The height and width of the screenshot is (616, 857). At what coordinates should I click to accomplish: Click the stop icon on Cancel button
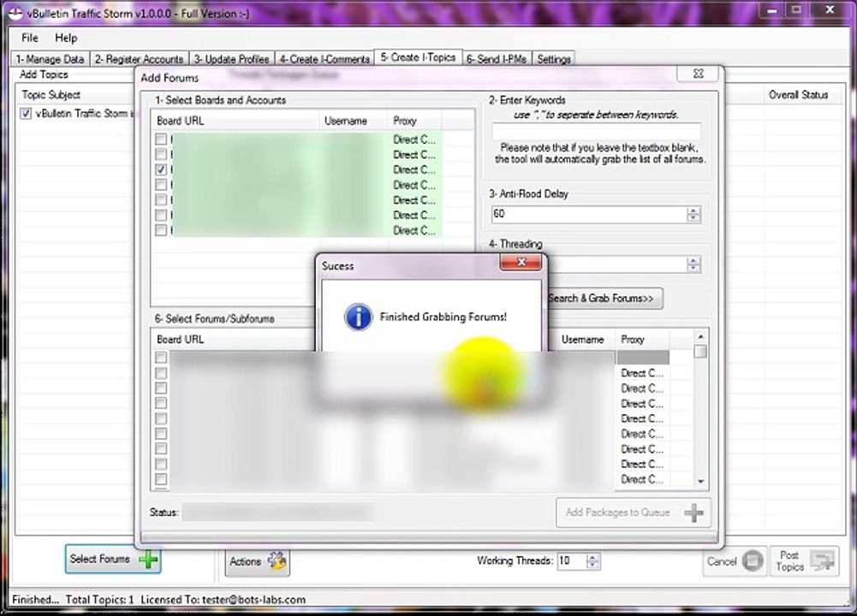753,561
